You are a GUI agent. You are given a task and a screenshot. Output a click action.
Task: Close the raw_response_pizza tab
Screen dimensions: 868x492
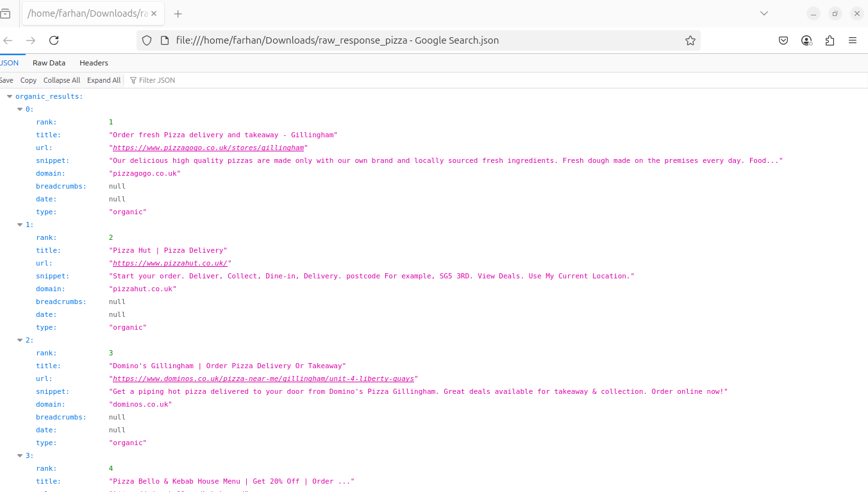154,13
